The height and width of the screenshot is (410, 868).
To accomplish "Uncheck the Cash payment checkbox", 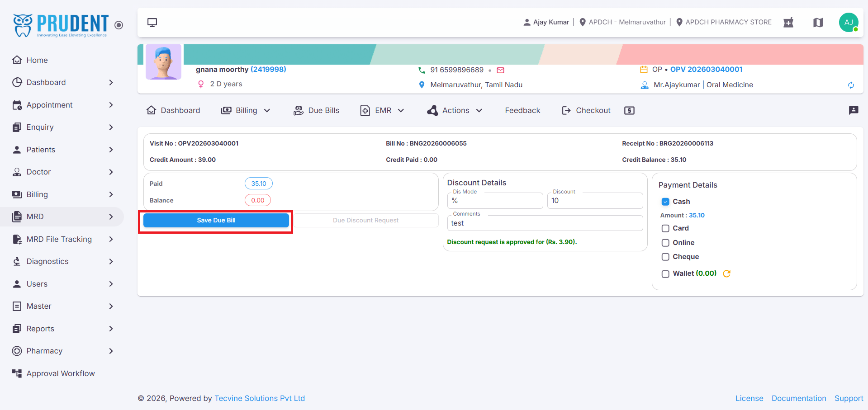I will 665,202.
